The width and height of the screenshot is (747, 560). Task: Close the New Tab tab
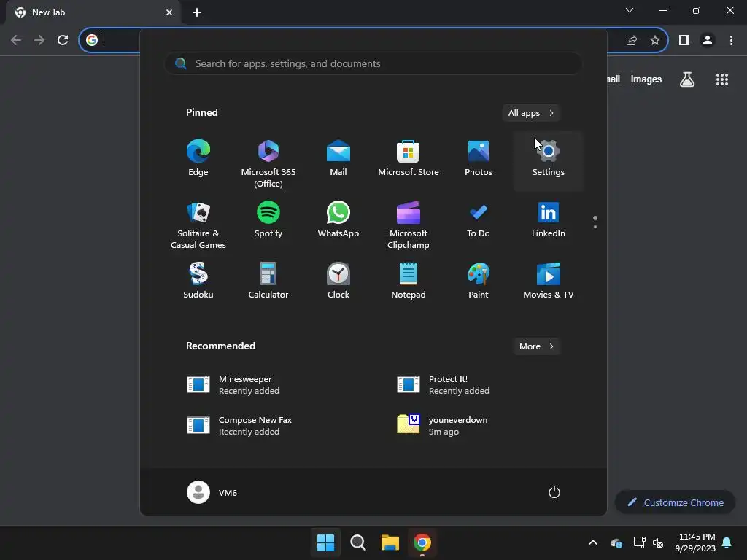169,12
